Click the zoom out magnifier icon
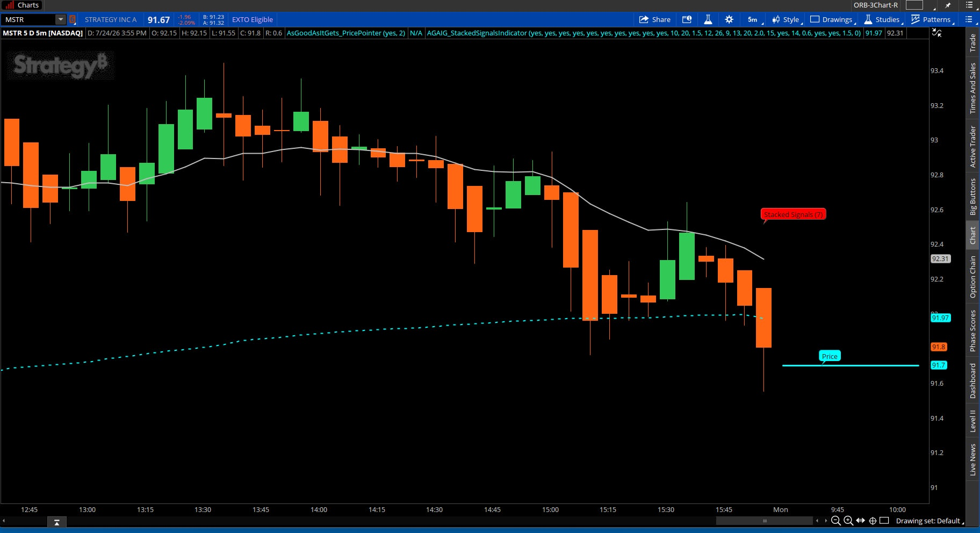The width and height of the screenshot is (980, 533). click(835, 521)
